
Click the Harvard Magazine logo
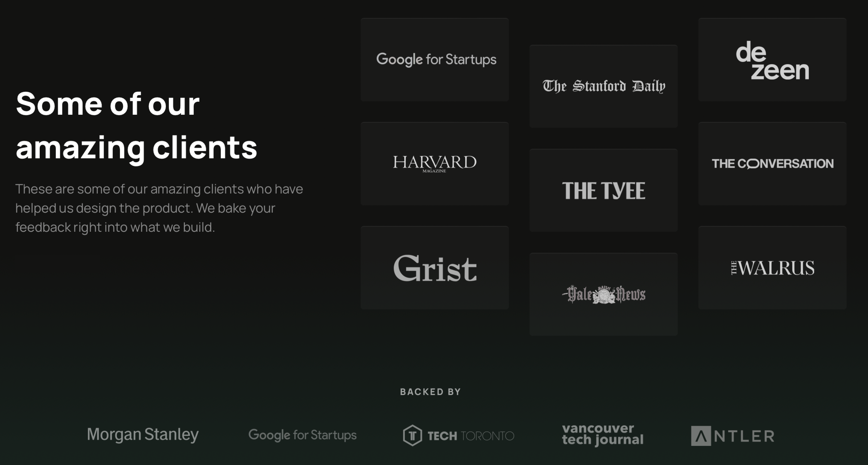[435, 164]
